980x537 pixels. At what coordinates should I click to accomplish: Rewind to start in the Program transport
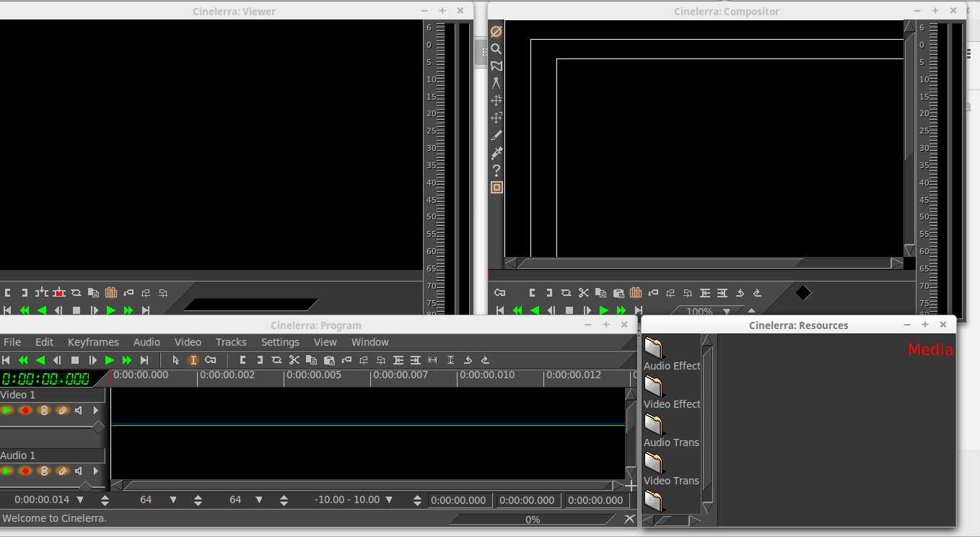tap(6, 359)
